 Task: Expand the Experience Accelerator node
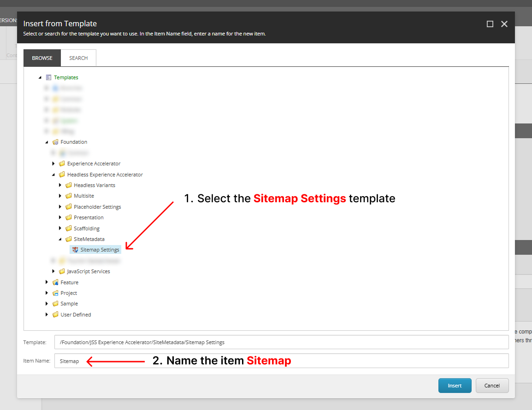[53, 164]
